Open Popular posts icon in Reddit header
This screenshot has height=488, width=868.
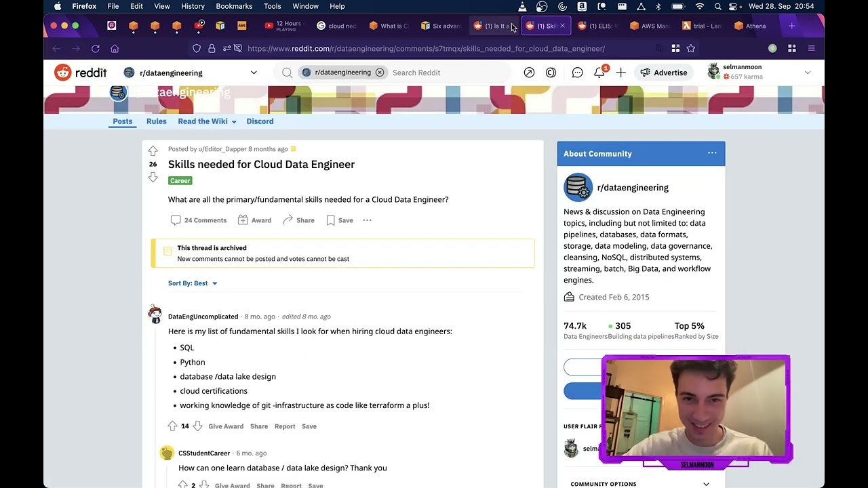coord(529,73)
